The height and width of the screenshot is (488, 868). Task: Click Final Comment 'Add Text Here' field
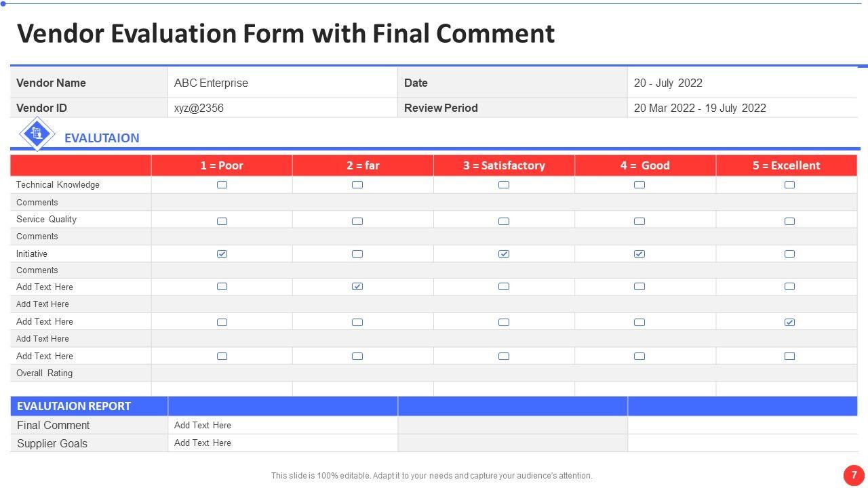[203, 425]
